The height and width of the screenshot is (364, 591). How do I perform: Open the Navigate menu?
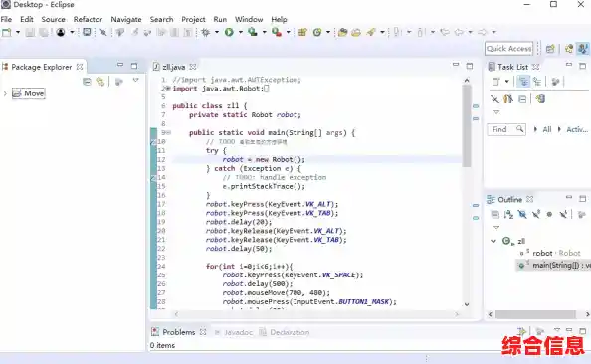coord(126,19)
